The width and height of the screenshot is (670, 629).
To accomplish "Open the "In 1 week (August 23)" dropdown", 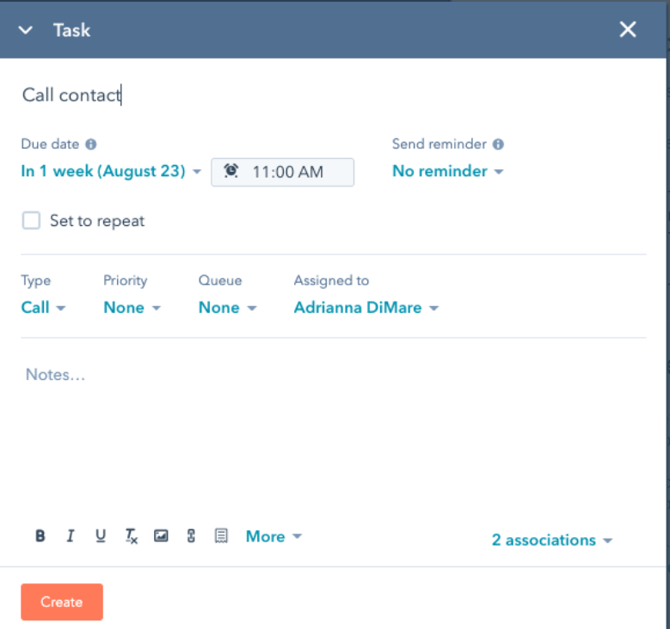I will click(x=111, y=171).
